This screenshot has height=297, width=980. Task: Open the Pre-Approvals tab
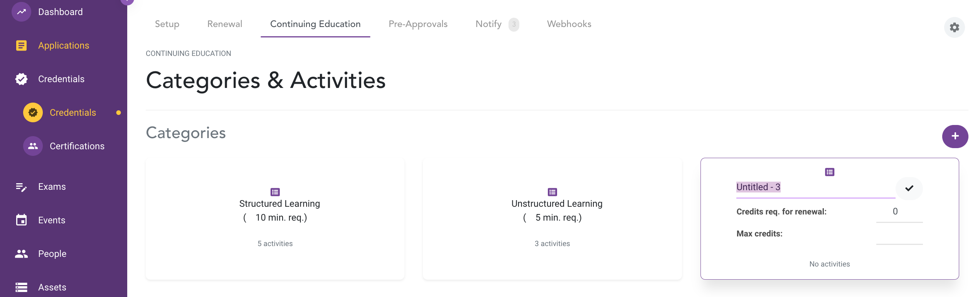418,24
